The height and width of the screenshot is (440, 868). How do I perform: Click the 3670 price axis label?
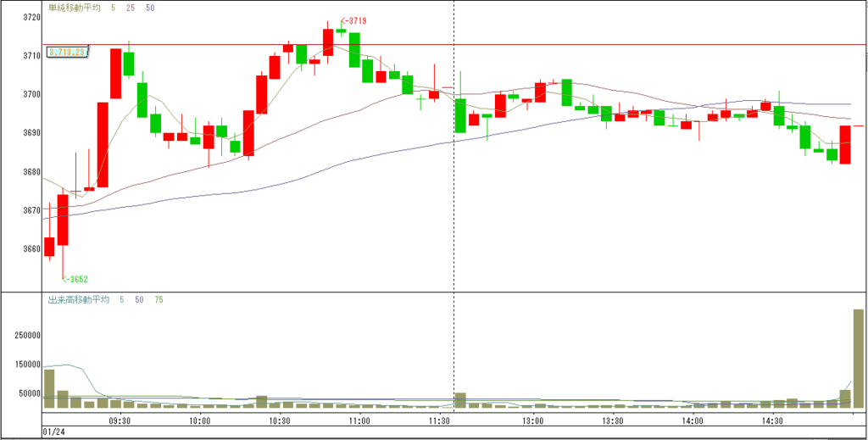(33, 210)
